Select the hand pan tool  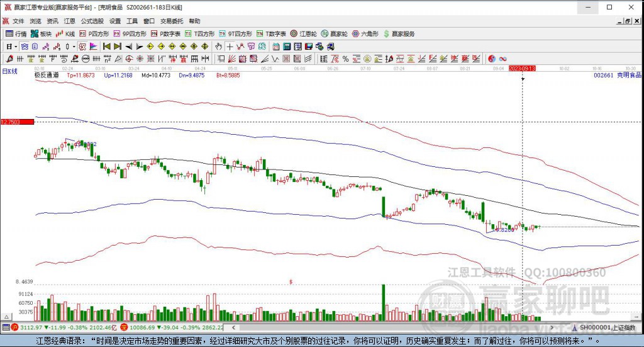click(218, 47)
